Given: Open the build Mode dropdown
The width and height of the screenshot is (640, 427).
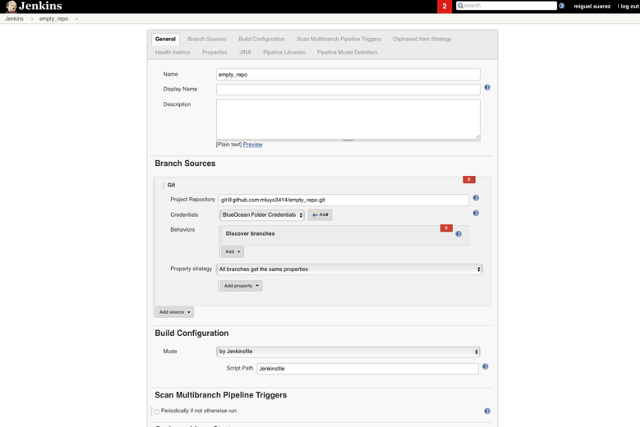Looking at the screenshot, I should pos(348,352).
